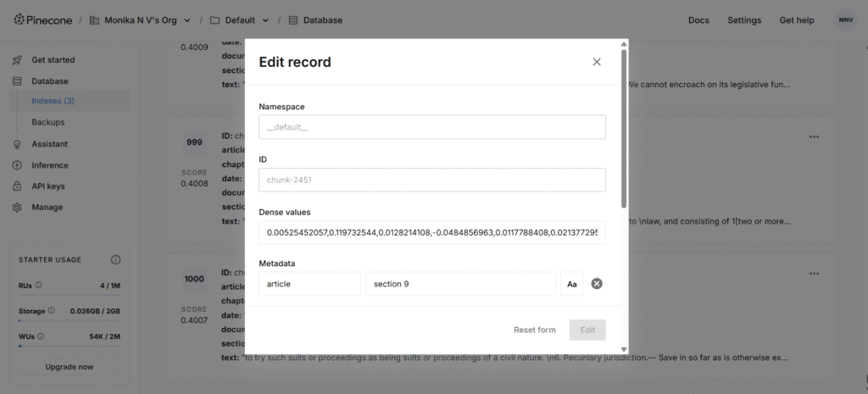Open the Manage gear icon
The height and width of the screenshot is (394, 868).
pos(17,208)
